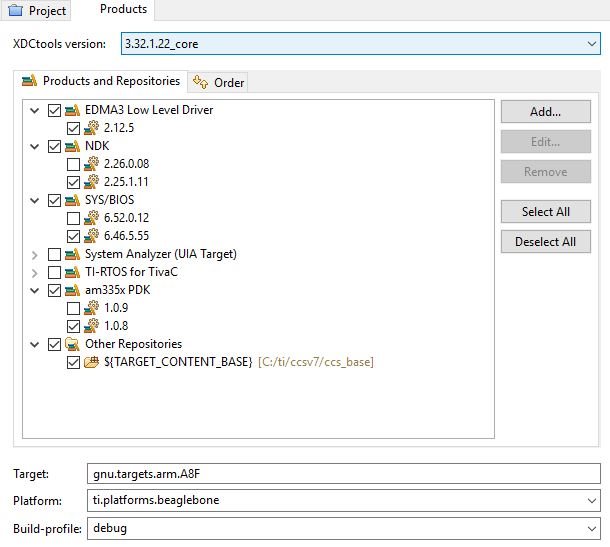Click the gear icon beside version 6.46.5.55

(91, 236)
